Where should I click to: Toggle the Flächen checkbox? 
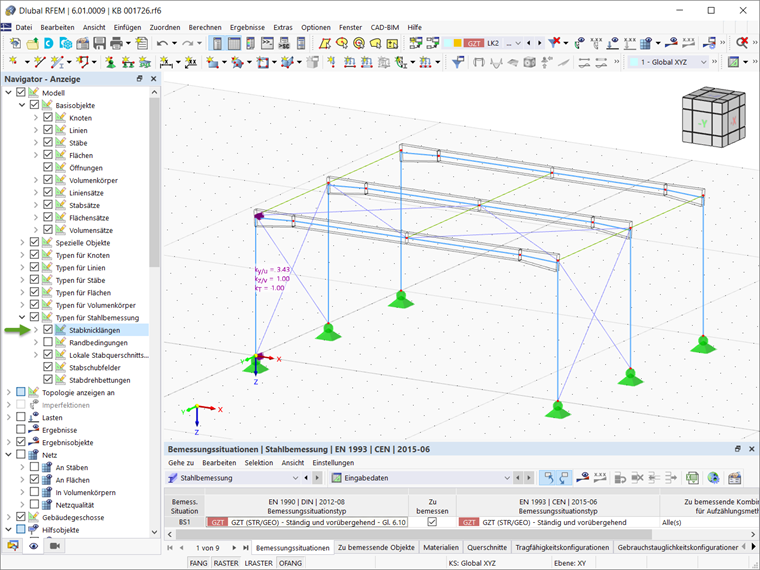48,155
